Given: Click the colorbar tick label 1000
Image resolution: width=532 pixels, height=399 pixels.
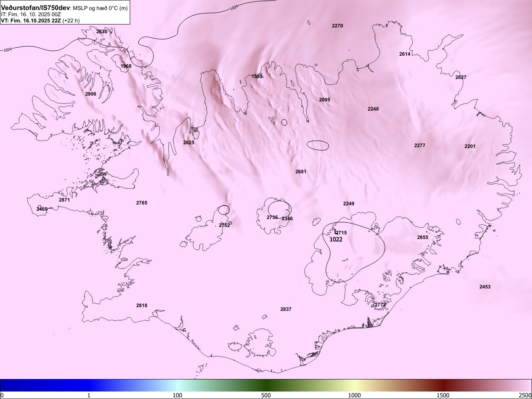Looking at the screenshot, I should coord(355,395).
